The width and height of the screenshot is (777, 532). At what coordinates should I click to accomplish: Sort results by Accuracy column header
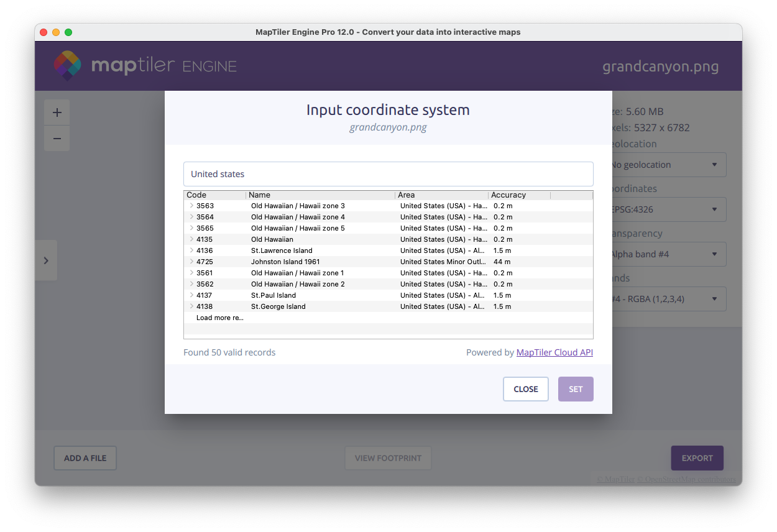click(518, 195)
